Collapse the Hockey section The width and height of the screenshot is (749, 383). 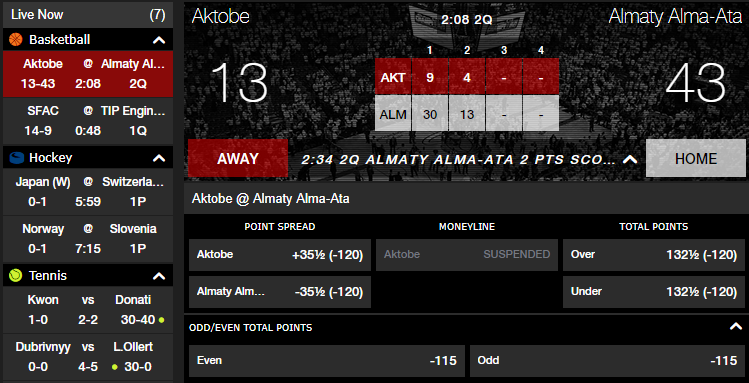(159, 158)
